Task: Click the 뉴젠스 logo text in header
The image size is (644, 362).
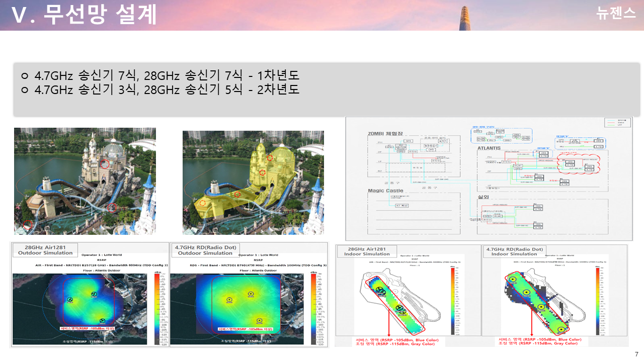Action: [616, 14]
